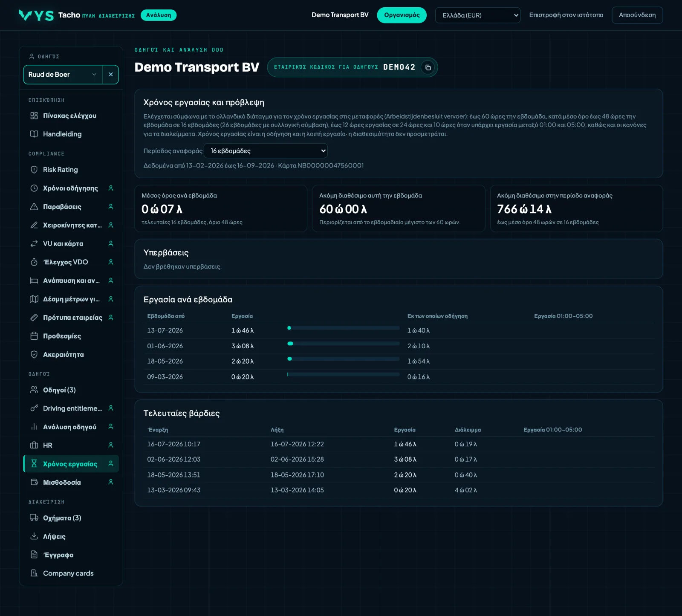This screenshot has height=616, width=682.
Task: Open Χρόνοι οδήγησης clock icon
Action: point(34,188)
